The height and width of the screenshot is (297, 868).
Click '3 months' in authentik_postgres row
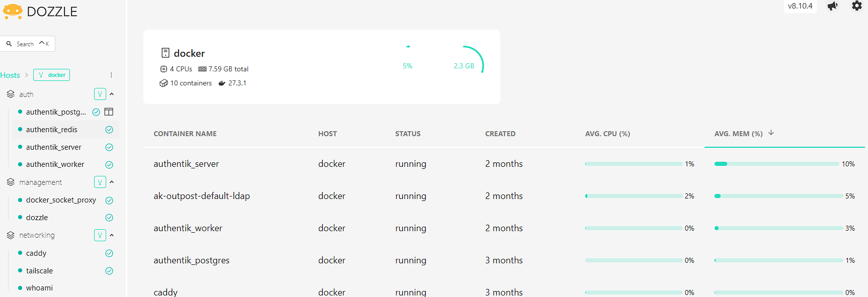coord(504,260)
